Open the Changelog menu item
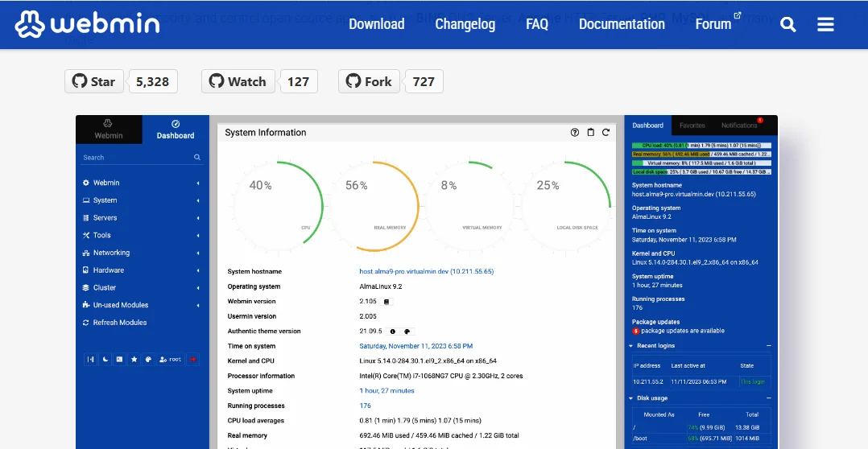 click(465, 24)
